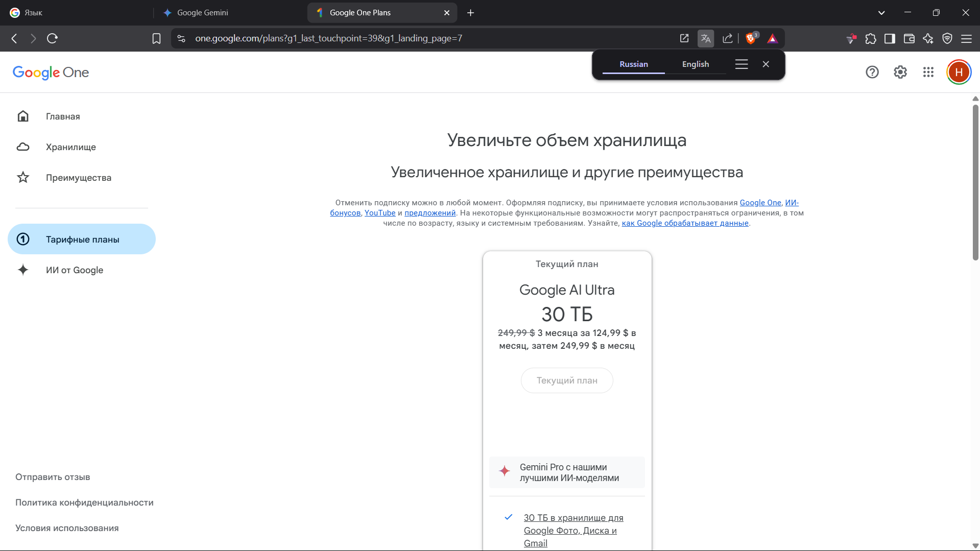This screenshot has height=551, width=980.
Task: Follow the Google One terms link
Action: click(760, 203)
